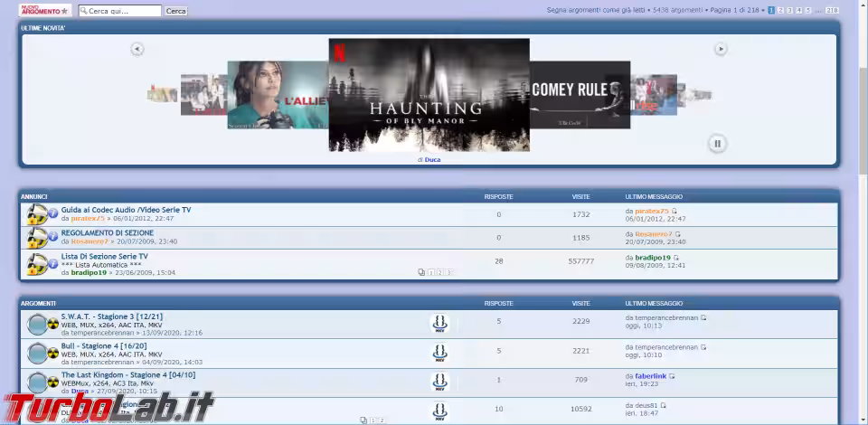Click the MKV icon in The Last Kingdom row

[440, 382]
